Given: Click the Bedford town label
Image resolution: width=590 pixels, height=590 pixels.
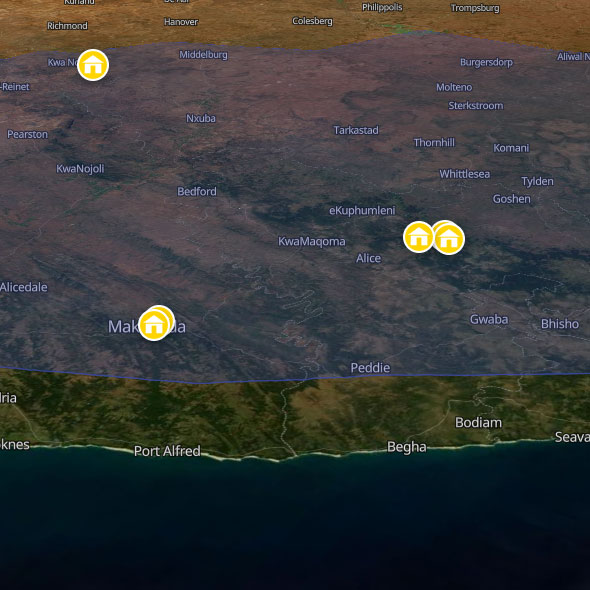Looking at the screenshot, I should coord(197,192).
